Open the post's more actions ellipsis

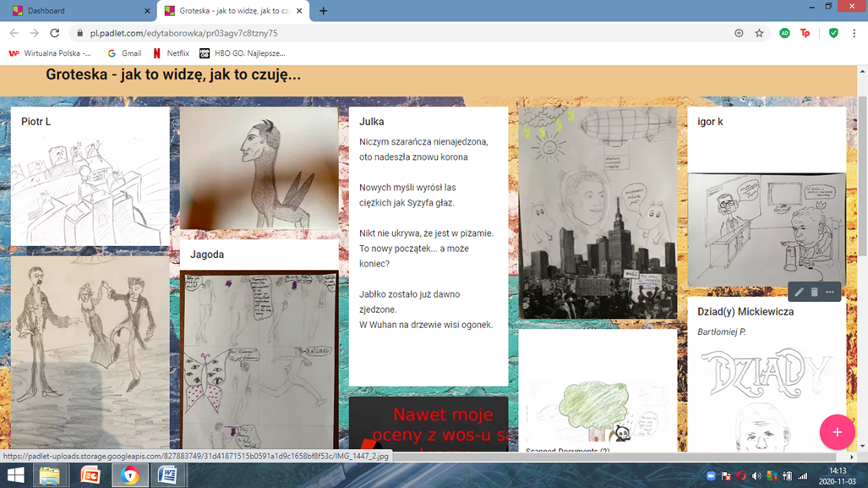[830, 293]
